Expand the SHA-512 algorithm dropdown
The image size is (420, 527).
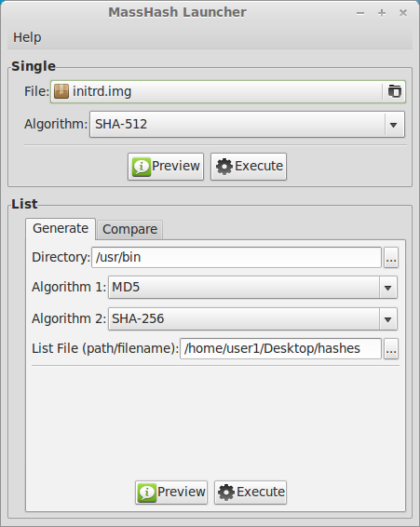[393, 125]
